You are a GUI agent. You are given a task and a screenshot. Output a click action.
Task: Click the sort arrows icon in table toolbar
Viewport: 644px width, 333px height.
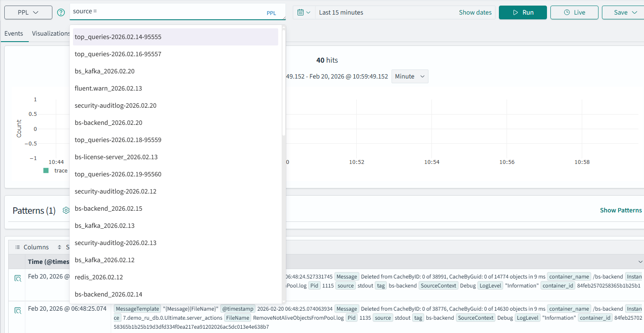click(59, 247)
